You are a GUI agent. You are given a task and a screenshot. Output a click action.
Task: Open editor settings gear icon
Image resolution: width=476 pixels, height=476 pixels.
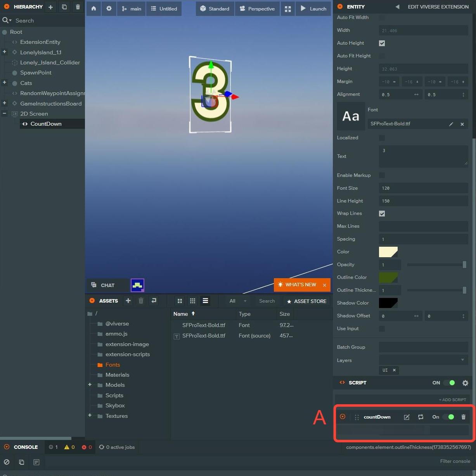pos(109,9)
